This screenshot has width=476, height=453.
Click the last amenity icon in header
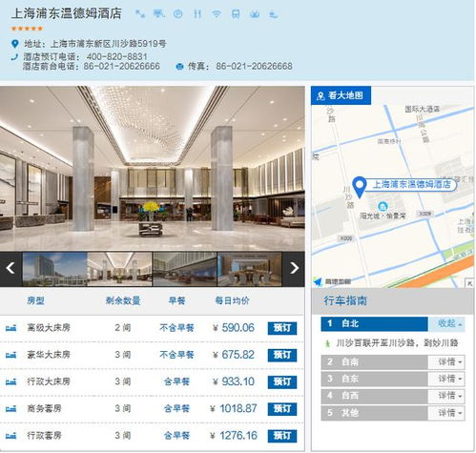(x=274, y=14)
